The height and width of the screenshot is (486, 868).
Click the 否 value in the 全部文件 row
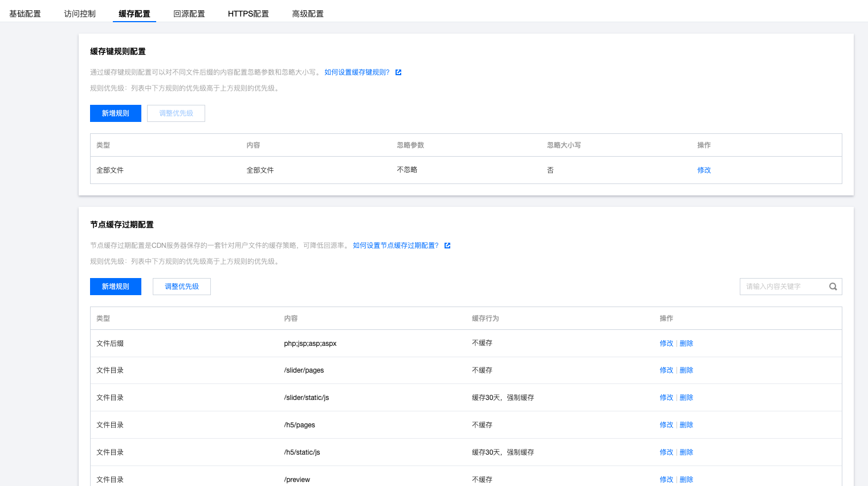pos(550,170)
